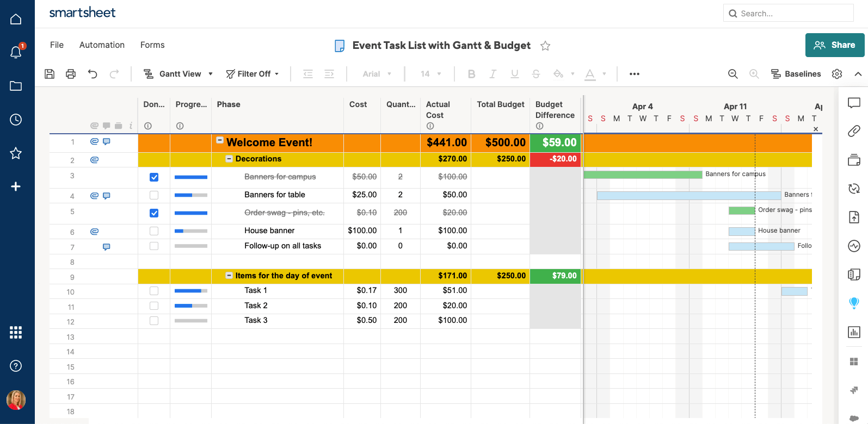Mark Task 1 as done

click(154, 291)
